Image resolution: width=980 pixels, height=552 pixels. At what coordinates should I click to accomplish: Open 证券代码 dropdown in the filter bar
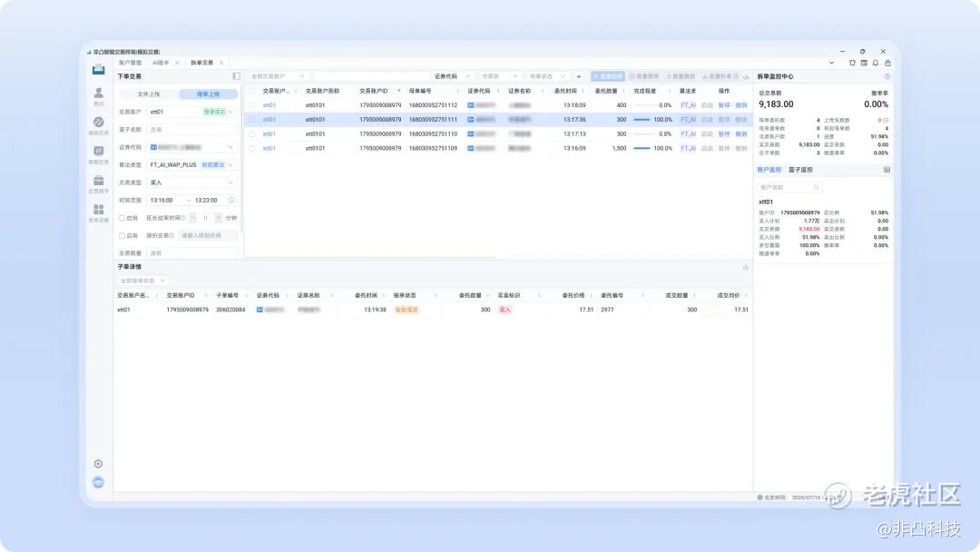click(x=452, y=76)
